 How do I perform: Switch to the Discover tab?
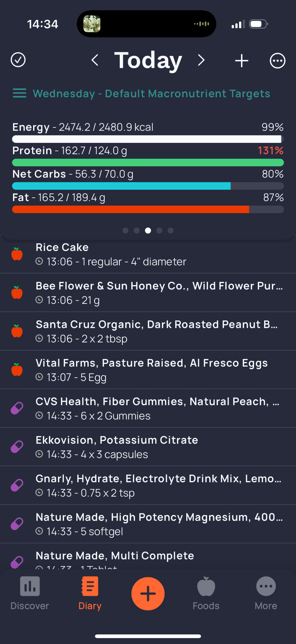pyautogui.click(x=30, y=593)
